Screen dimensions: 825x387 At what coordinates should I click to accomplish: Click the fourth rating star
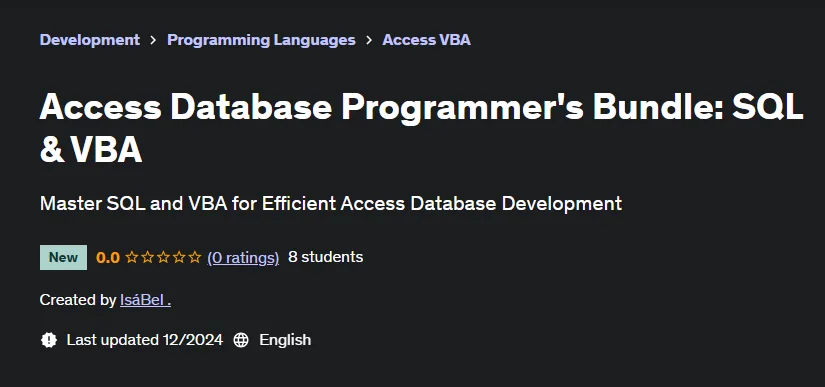point(179,257)
